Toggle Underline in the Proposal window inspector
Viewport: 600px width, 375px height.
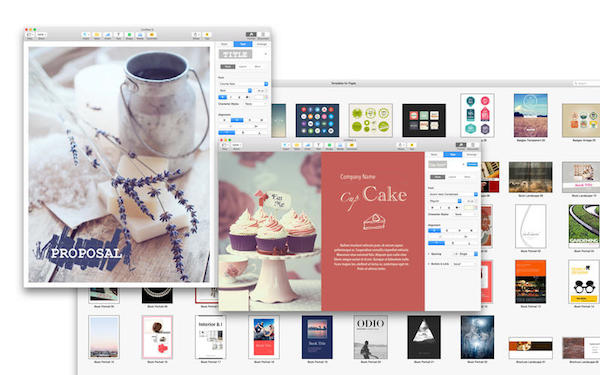click(239, 97)
